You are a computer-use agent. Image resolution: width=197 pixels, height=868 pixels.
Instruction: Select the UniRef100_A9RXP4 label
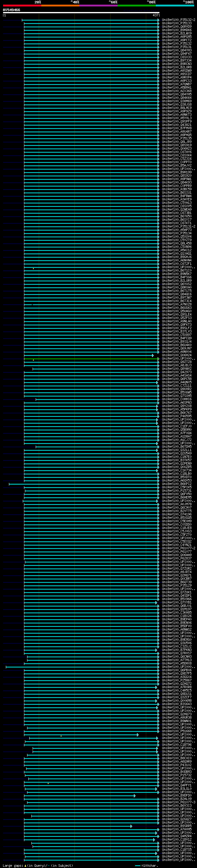tap(177, 78)
